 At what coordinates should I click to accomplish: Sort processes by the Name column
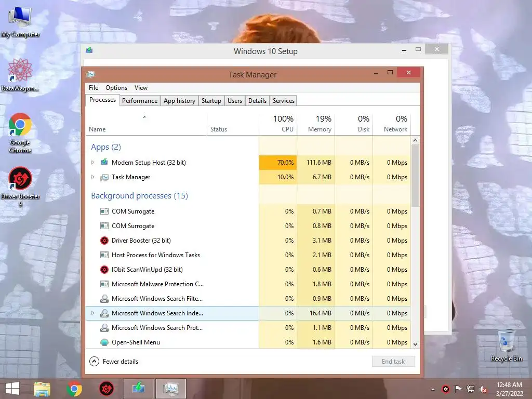pyautogui.click(x=146, y=125)
